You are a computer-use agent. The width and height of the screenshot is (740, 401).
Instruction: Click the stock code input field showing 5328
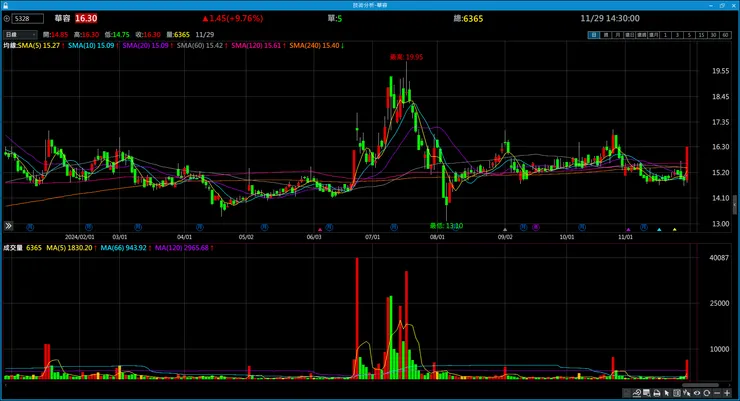click(x=28, y=18)
